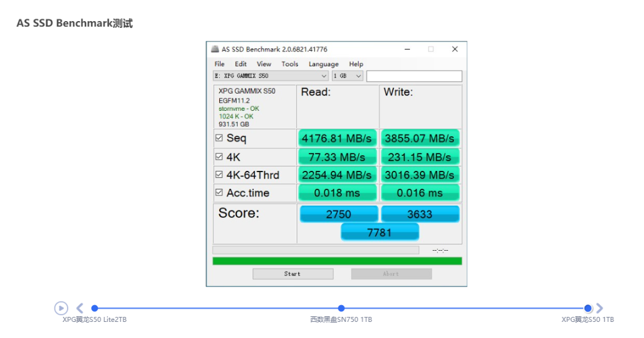
Task: Select the XPG翼龙S50 1TB timeline dot
Action: (x=588, y=308)
